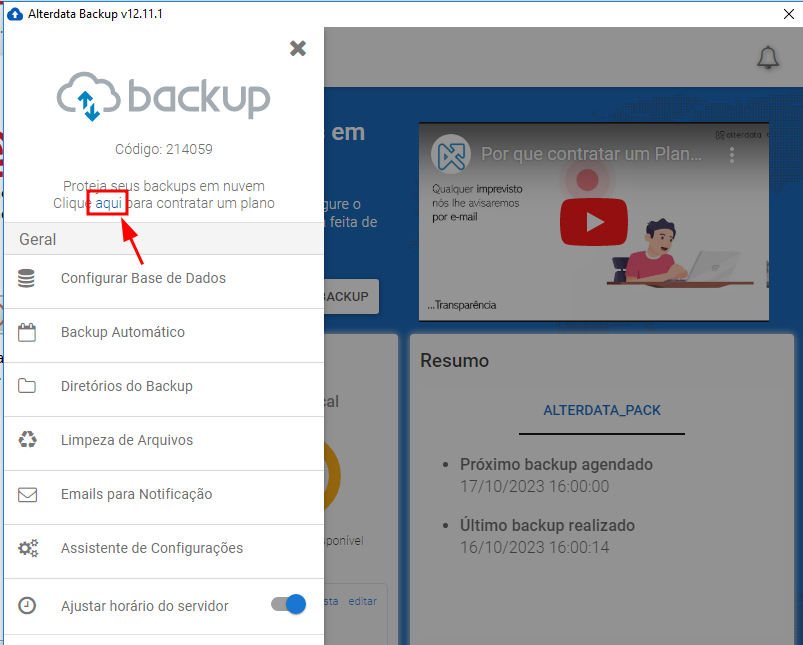Click the 'aqui' link to contract a plan
This screenshot has width=803, height=645.
(x=108, y=203)
